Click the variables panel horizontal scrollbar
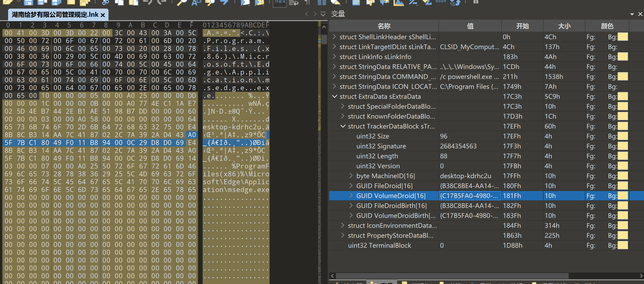Viewport: 644px width, 284px height. (x=452, y=276)
